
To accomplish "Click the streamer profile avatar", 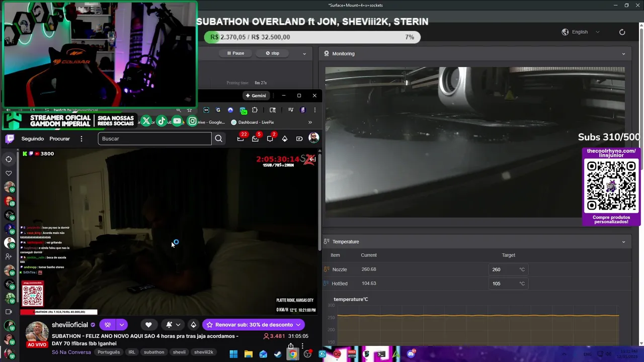I will 37,331.
